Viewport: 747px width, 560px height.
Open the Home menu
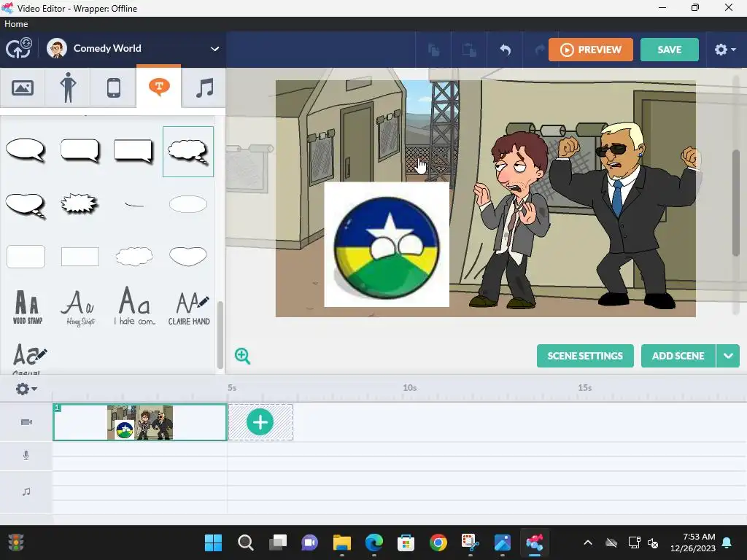pyautogui.click(x=16, y=24)
